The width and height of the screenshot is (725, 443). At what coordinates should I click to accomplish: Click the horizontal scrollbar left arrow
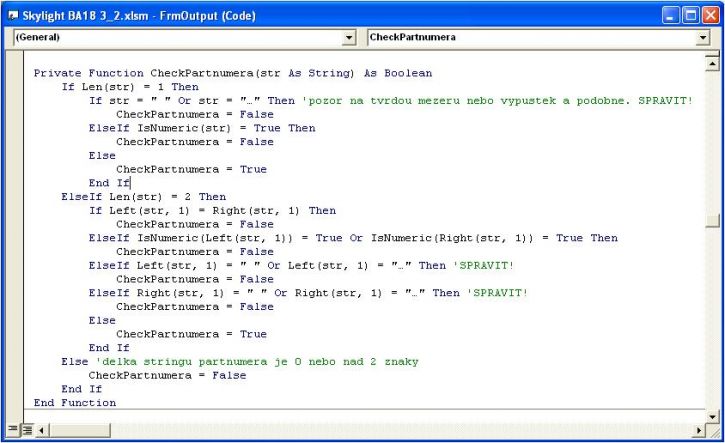[41, 431]
